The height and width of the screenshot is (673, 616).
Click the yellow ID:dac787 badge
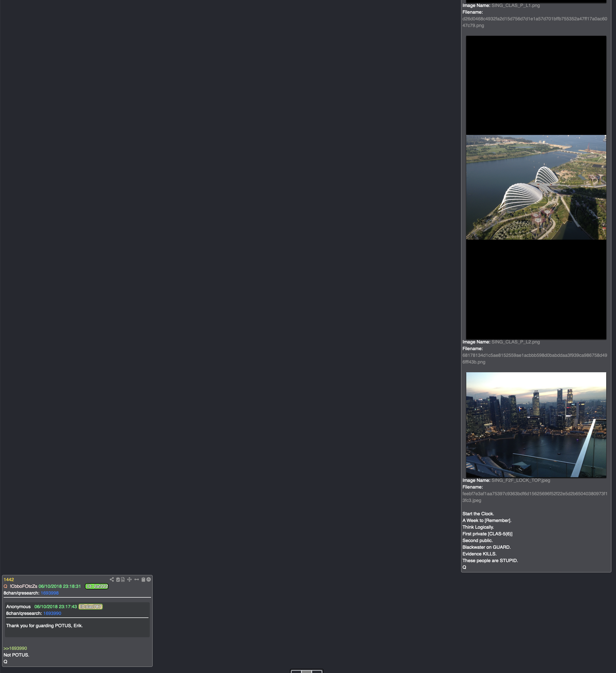click(x=91, y=607)
